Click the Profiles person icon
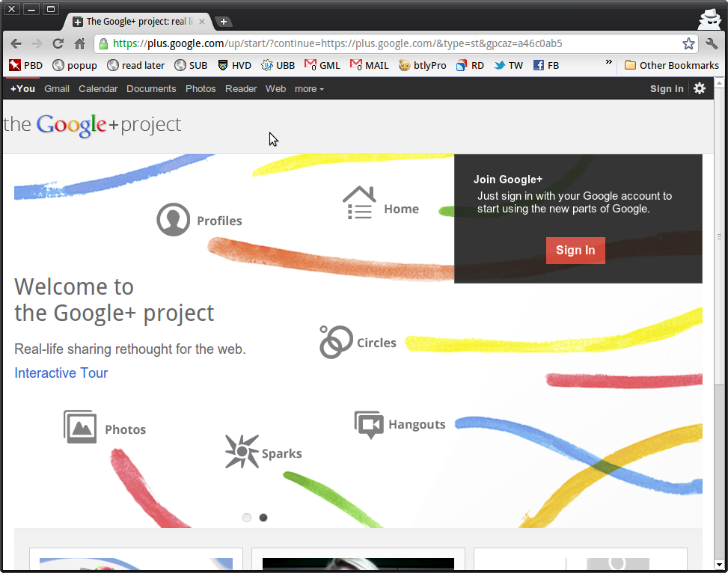 pos(173,220)
